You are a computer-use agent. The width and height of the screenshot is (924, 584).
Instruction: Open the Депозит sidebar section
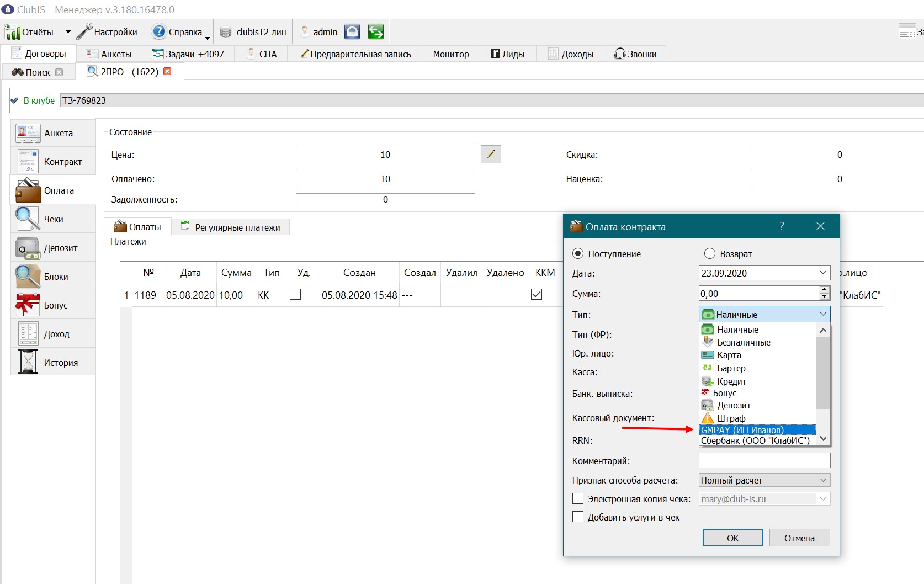click(x=53, y=248)
